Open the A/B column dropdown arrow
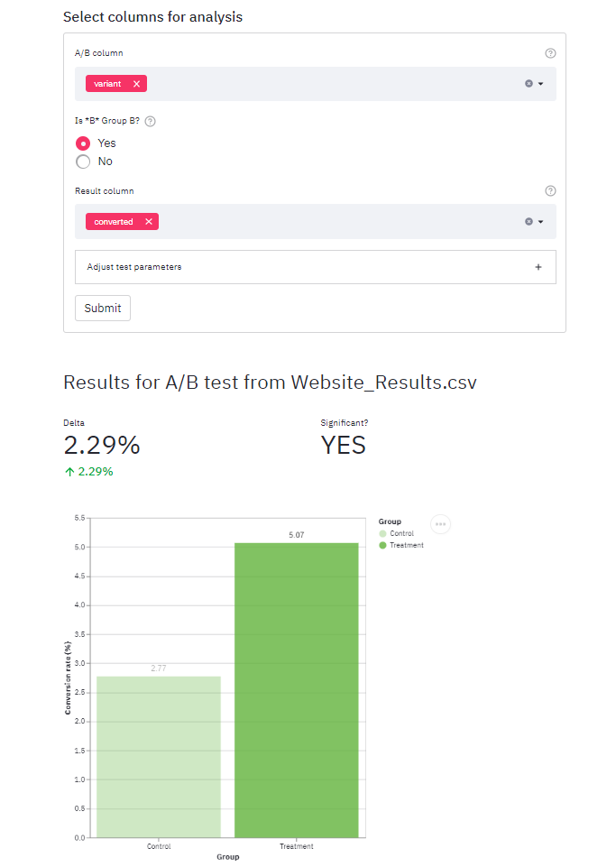The height and width of the screenshot is (867, 616). [541, 84]
